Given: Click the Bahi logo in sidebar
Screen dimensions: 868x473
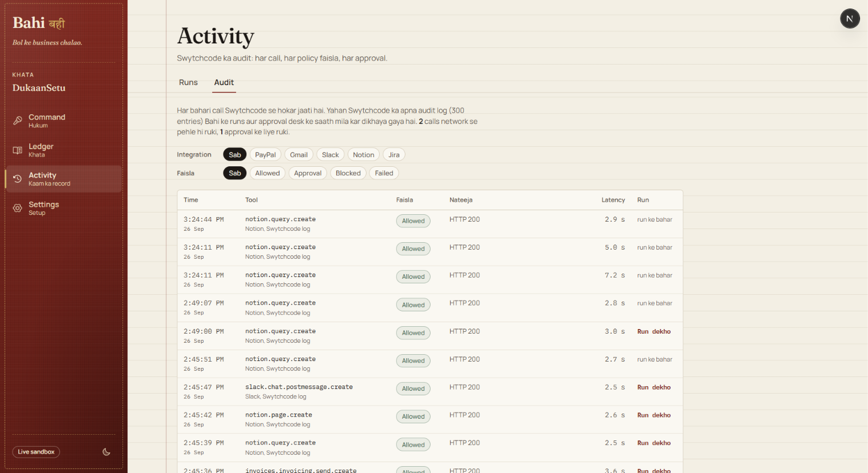Looking at the screenshot, I should tap(39, 23).
